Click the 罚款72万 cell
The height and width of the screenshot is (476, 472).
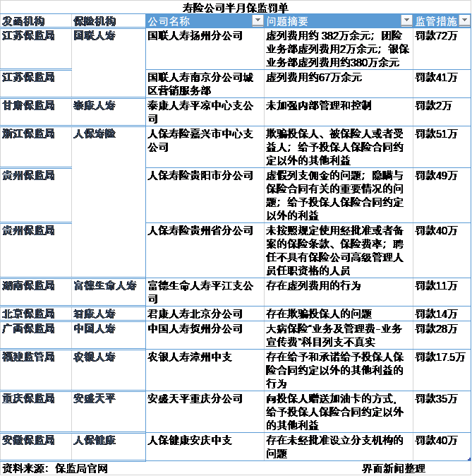(442, 49)
